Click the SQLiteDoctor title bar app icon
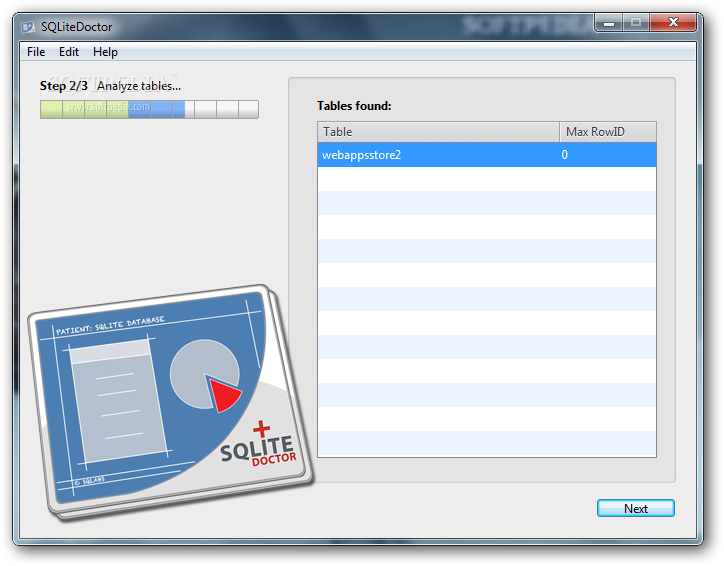724x566 pixels. [x=28, y=27]
